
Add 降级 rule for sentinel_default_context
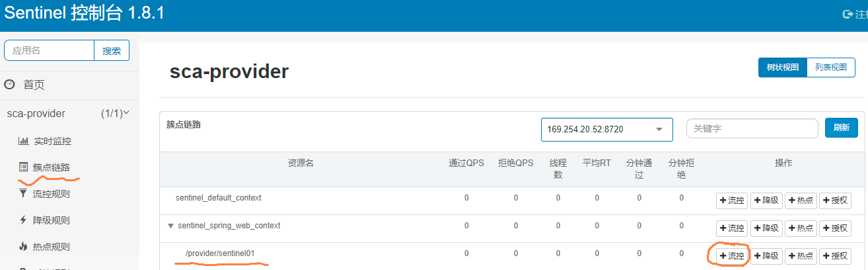766,201
